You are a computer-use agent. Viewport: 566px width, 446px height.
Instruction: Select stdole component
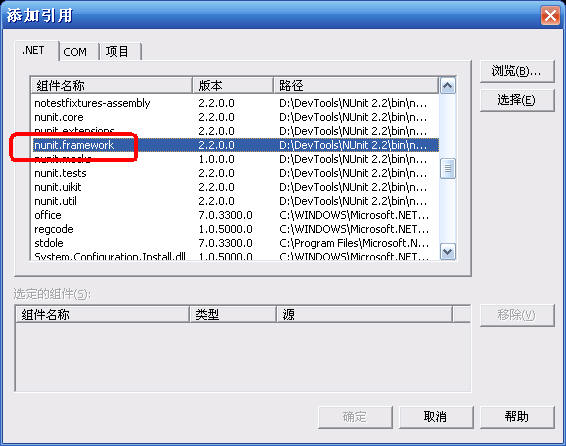coord(235,243)
